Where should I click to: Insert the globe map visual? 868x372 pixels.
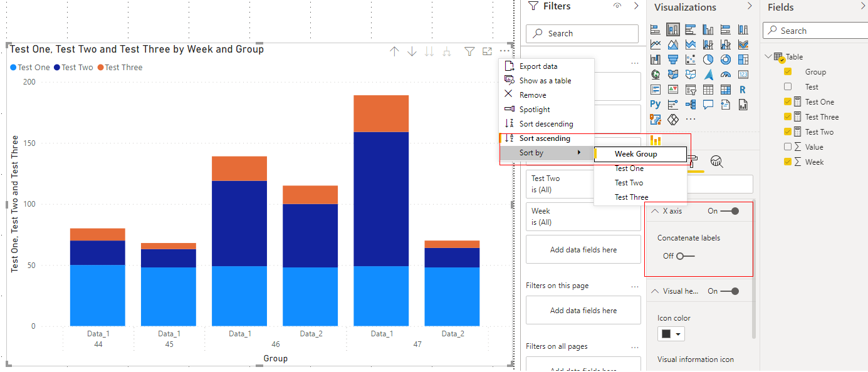656,75
